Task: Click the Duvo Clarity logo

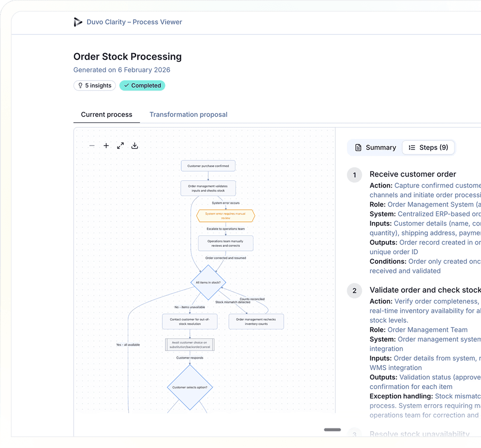Action: pos(78,21)
